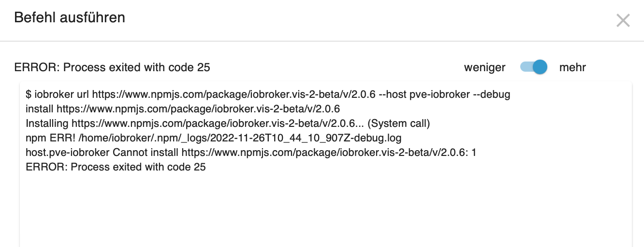Click the npmjs URL in the command line
This screenshot has height=247, width=644.
point(234,95)
